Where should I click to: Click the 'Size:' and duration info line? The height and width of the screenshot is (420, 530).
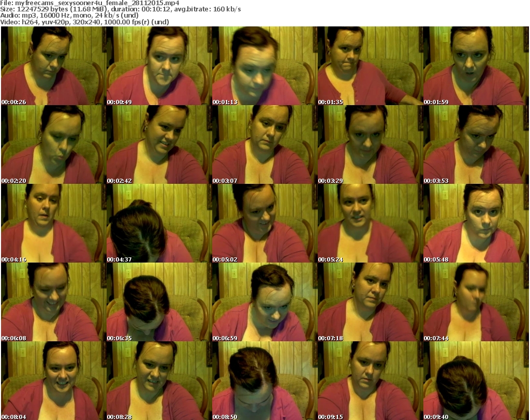[x=120, y=9]
